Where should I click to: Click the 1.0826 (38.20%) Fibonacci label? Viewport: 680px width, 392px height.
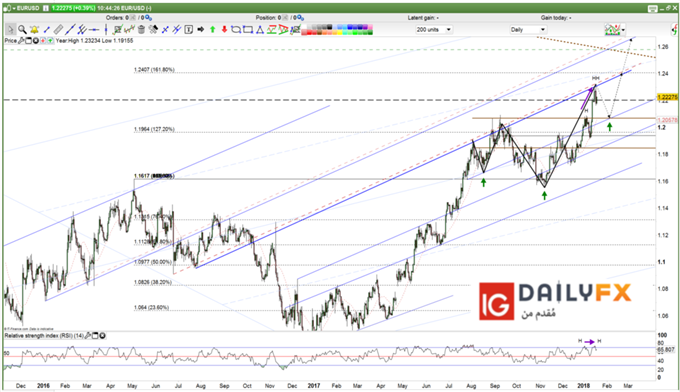pos(152,282)
